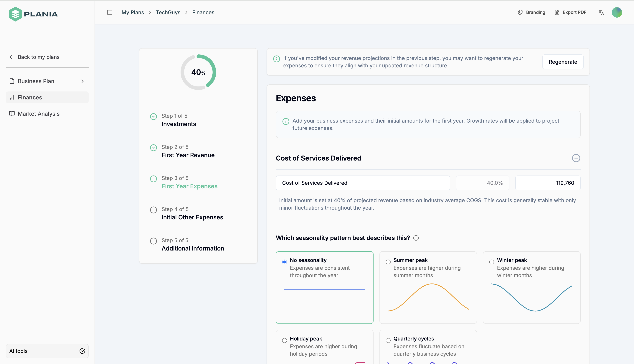
Task: Click the AI tools checkmark icon
Action: pos(82,351)
